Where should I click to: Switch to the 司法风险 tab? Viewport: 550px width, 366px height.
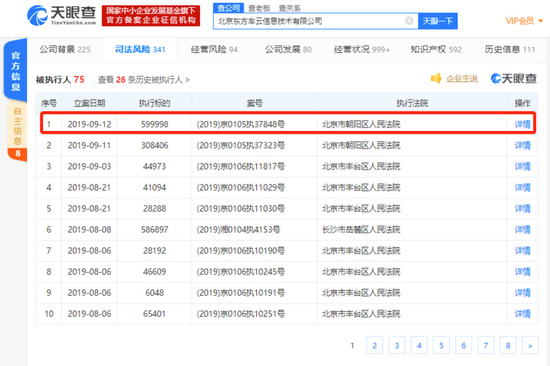(140, 49)
